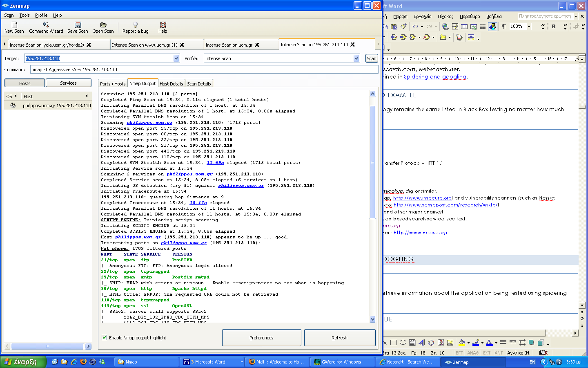Insert Excel worksheet icon in Word
The width and height of the screenshot is (588, 368).
point(474,26)
